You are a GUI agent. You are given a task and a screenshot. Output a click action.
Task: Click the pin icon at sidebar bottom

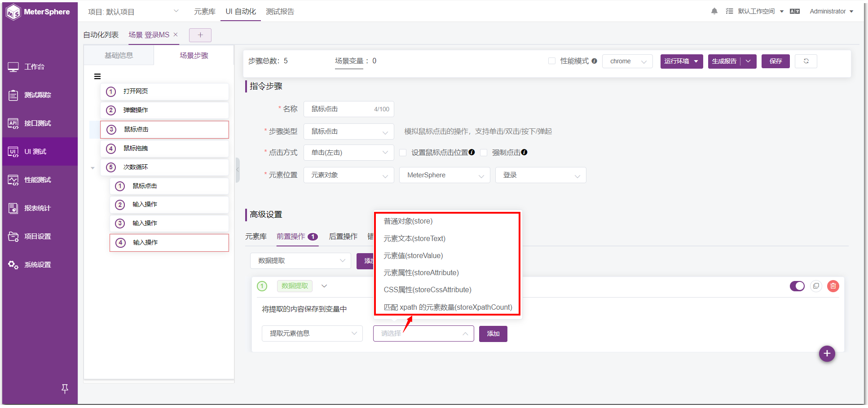click(65, 389)
